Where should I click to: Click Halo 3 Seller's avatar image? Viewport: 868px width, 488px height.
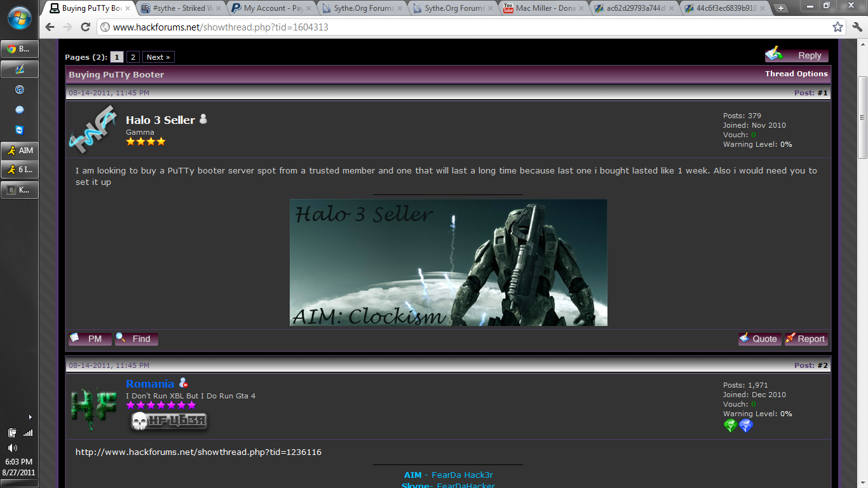93,130
